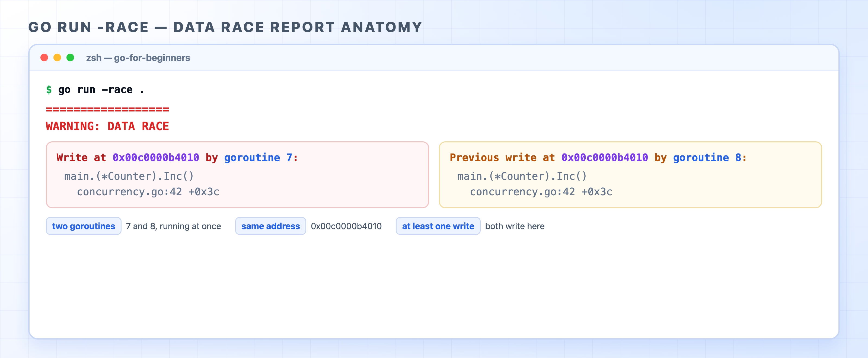Click the 'WARNING: DATA RACE' line
Image resolution: width=868 pixels, height=358 pixels.
pyautogui.click(x=107, y=126)
